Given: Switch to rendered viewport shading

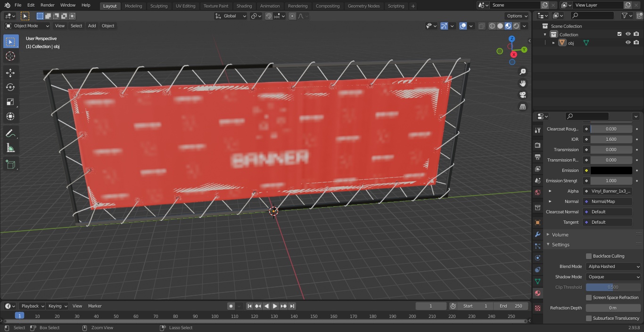Looking at the screenshot, I should coord(516,26).
